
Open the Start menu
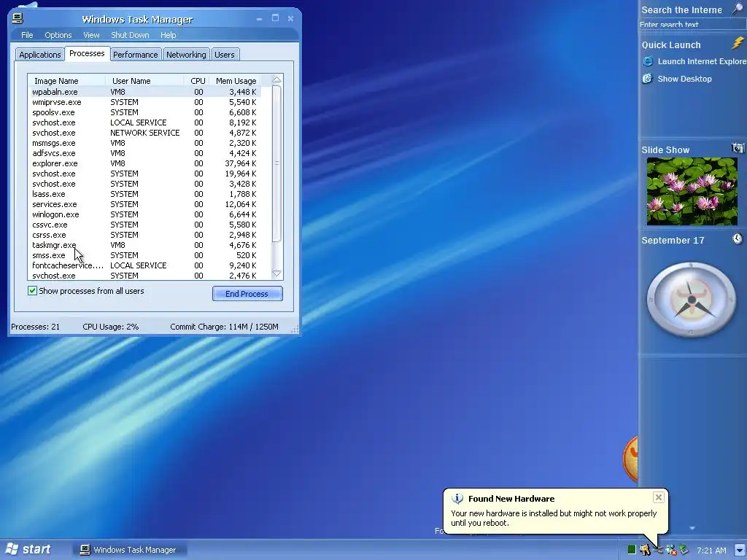point(28,550)
